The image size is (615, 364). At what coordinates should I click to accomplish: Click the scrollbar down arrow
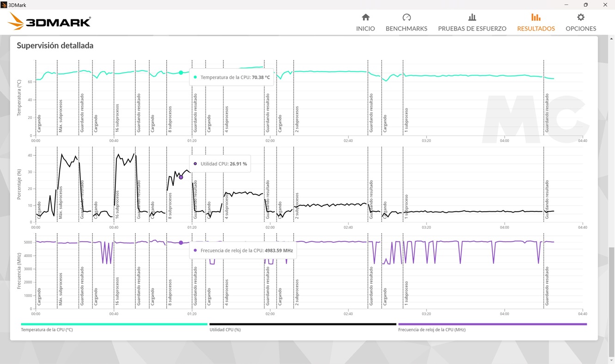click(611, 360)
